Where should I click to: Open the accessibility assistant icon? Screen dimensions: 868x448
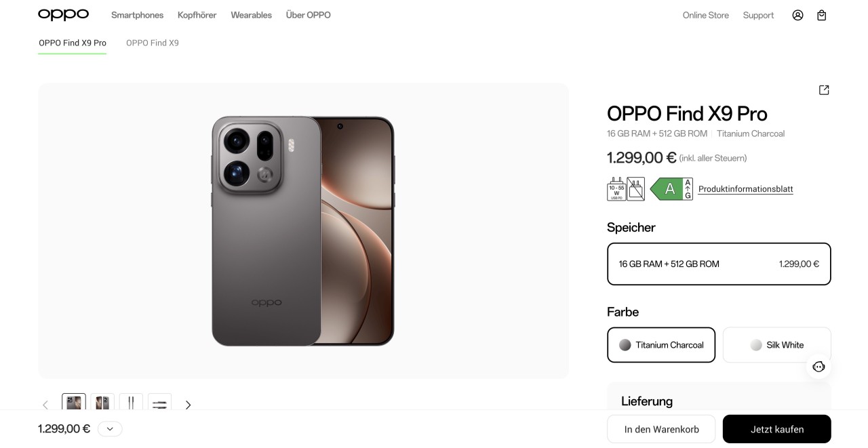[818, 367]
